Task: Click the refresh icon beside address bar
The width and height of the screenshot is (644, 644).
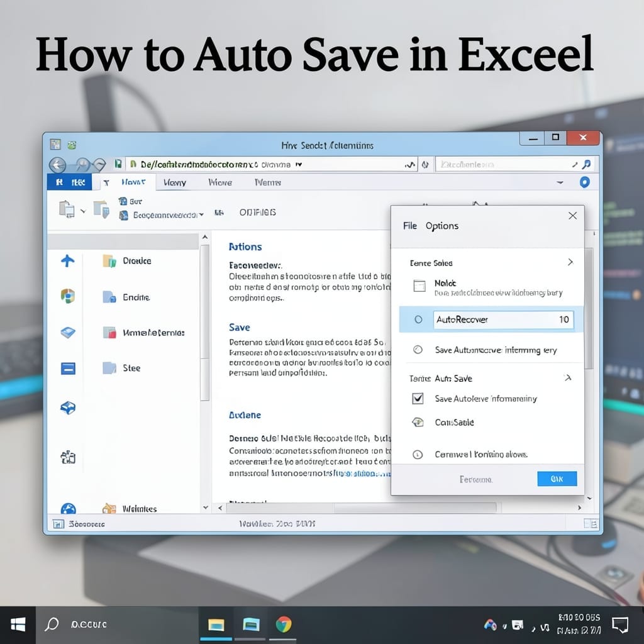Action: 425,164
